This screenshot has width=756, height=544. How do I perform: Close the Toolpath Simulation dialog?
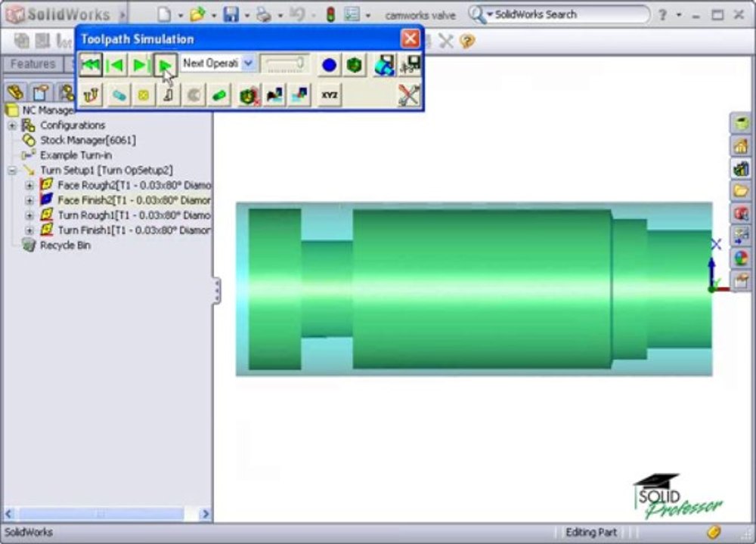pyautogui.click(x=411, y=39)
